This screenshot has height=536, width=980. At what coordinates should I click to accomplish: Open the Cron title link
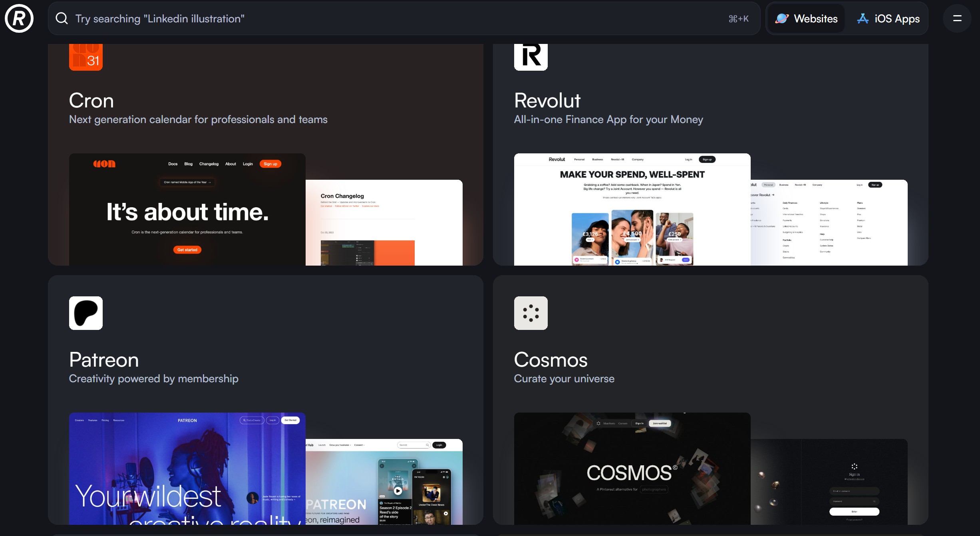pyautogui.click(x=91, y=100)
